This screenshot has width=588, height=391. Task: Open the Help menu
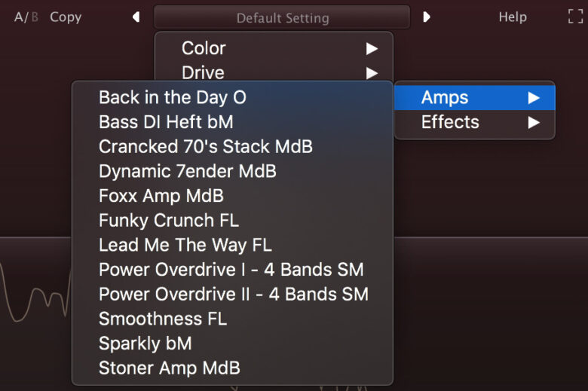click(513, 17)
